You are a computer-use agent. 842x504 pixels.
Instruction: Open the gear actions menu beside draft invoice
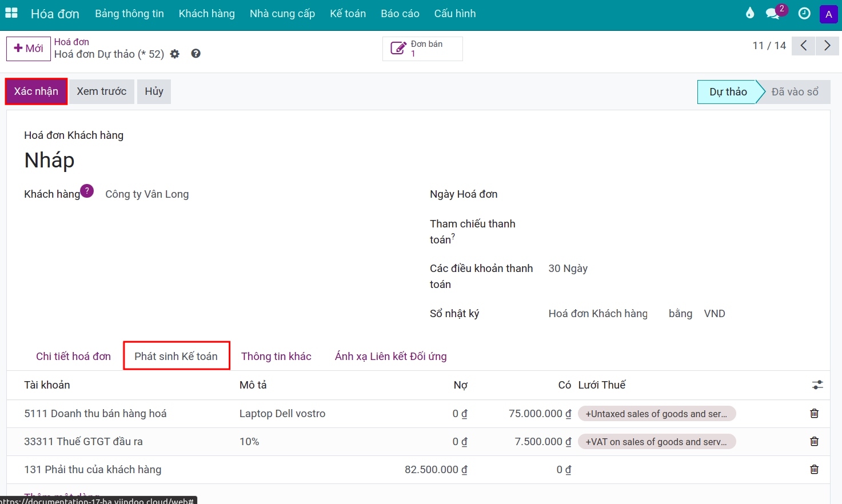tap(175, 54)
